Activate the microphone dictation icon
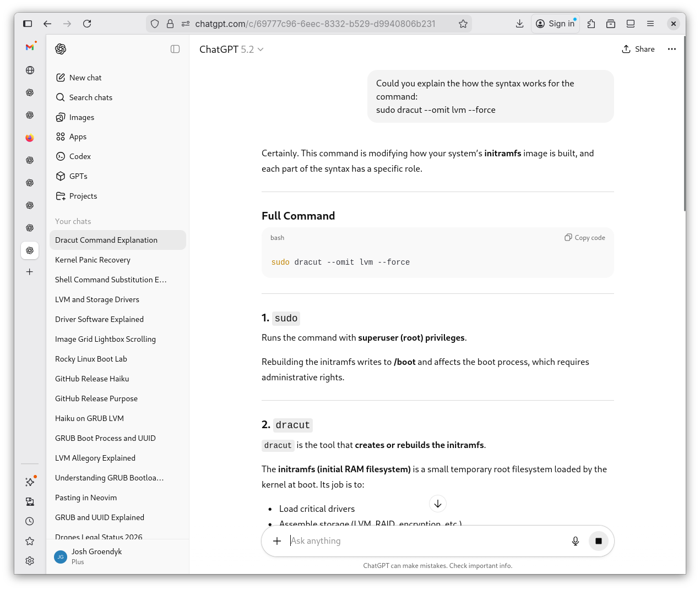Image resolution: width=700 pixels, height=590 pixels. click(x=576, y=541)
